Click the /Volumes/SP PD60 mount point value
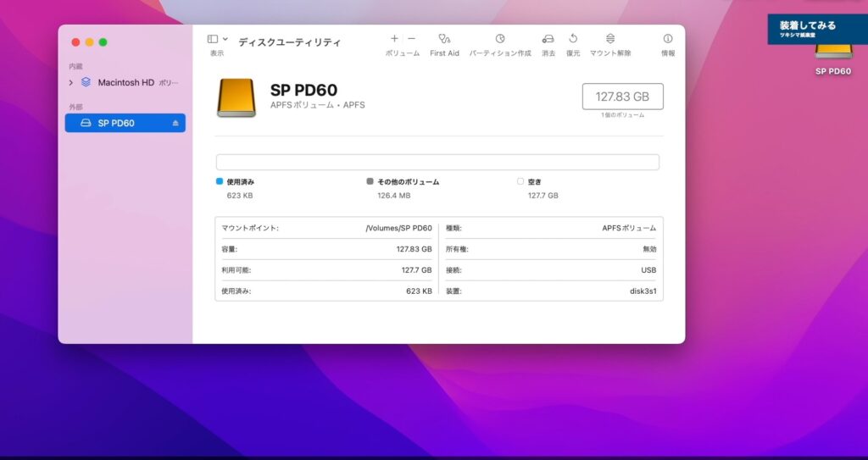Screen dimensions: 868x460 pos(398,228)
